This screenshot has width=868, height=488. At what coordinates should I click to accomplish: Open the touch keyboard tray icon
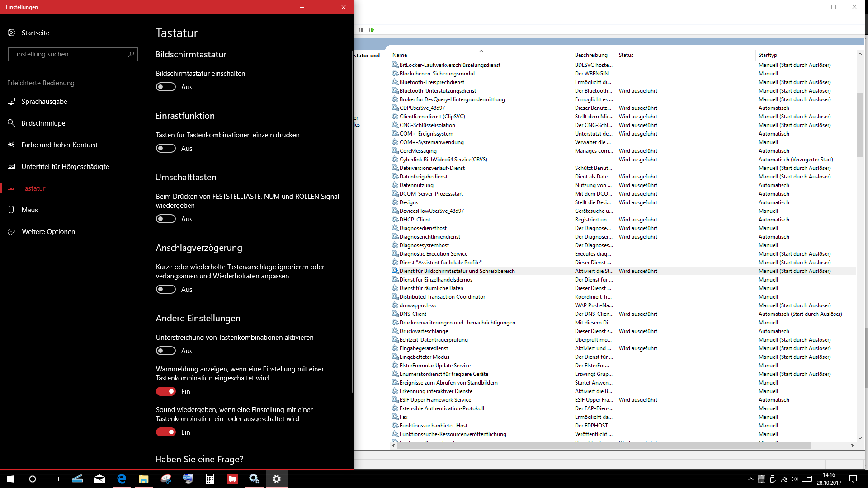tap(807, 479)
